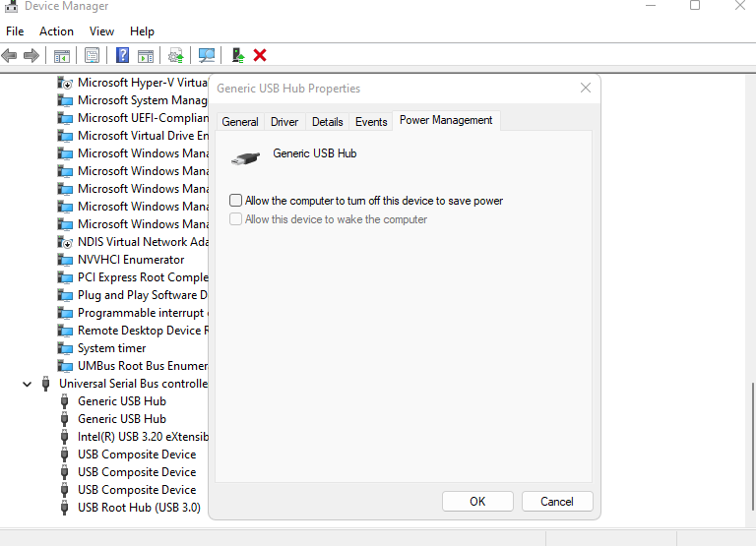The height and width of the screenshot is (546, 756).
Task: Click the Update device driver icon
Action: point(176,56)
